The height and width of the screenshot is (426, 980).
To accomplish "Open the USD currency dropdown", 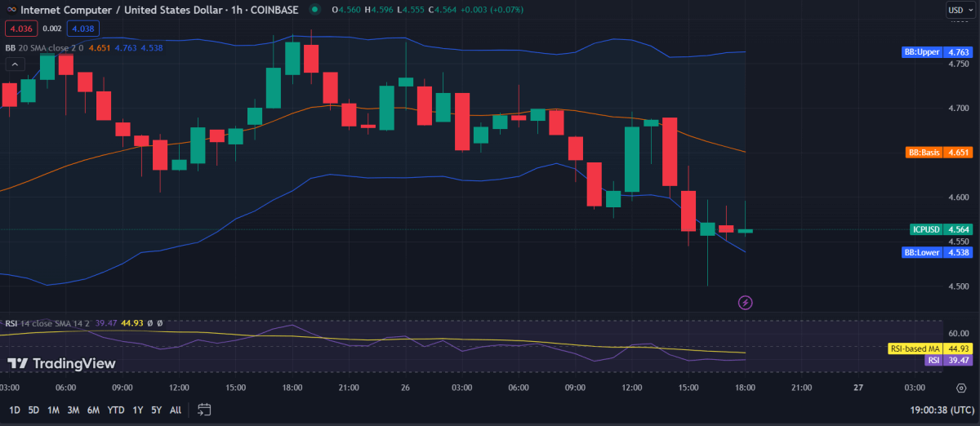I will (x=960, y=11).
